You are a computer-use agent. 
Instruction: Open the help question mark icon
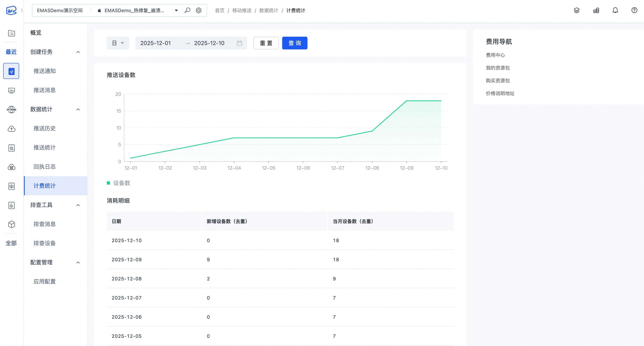tap(634, 10)
